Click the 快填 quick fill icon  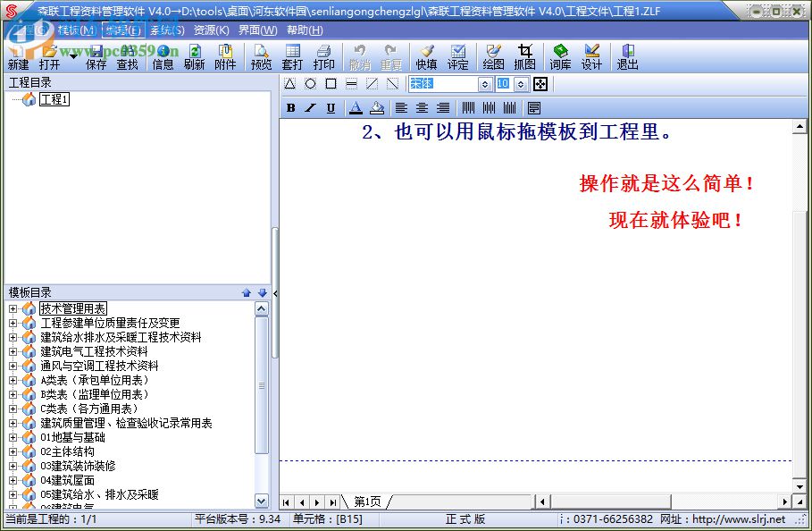(x=425, y=55)
